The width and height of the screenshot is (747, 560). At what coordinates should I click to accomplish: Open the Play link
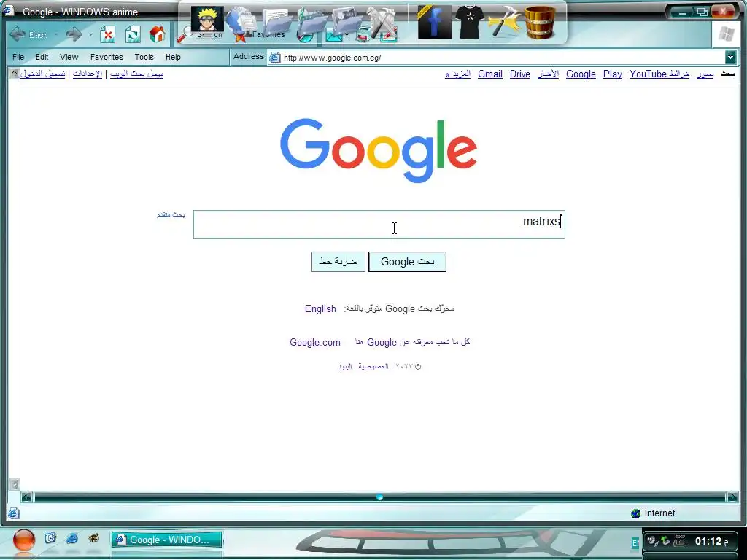click(613, 74)
